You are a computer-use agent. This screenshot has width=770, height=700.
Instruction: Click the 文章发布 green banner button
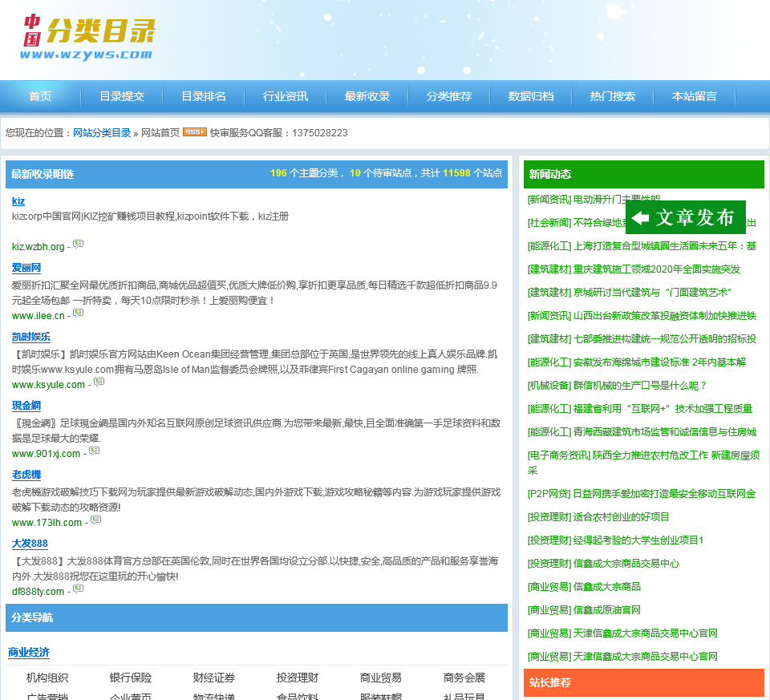coord(686,217)
